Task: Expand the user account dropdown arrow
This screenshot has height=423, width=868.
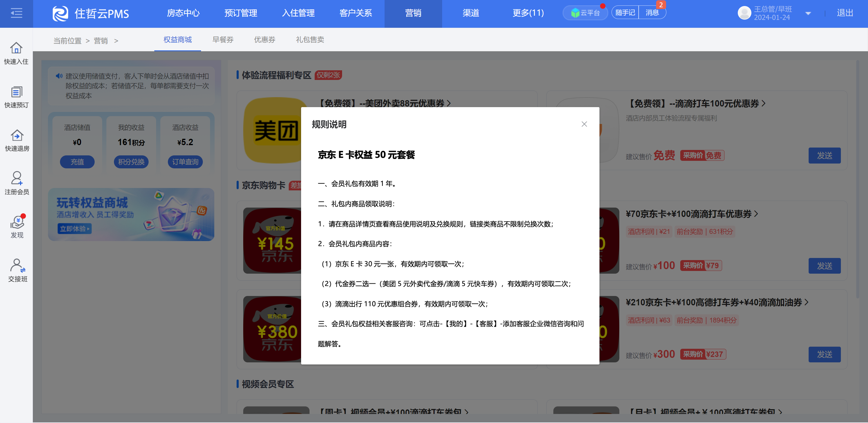Action: point(808,14)
